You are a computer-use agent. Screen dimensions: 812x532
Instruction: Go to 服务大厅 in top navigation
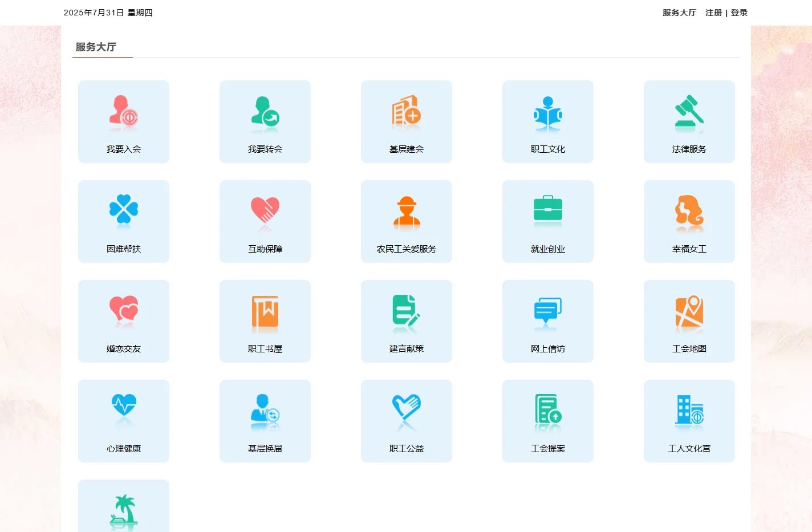(x=679, y=13)
